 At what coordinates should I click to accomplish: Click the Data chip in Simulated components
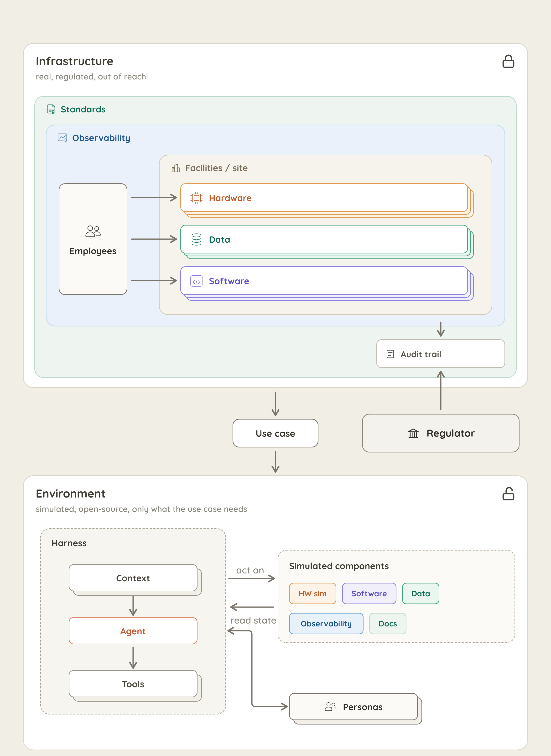421,593
